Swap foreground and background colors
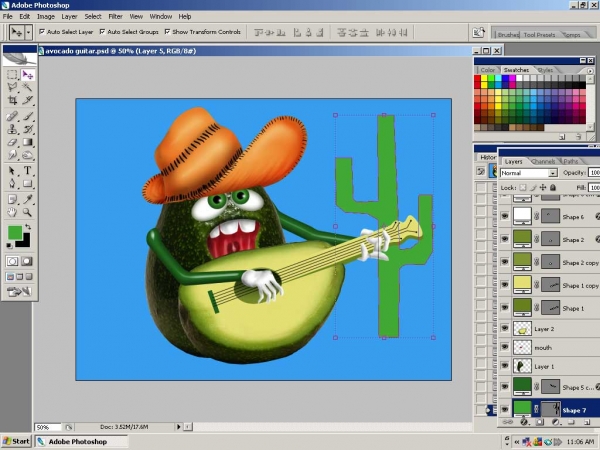 click(28, 227)
